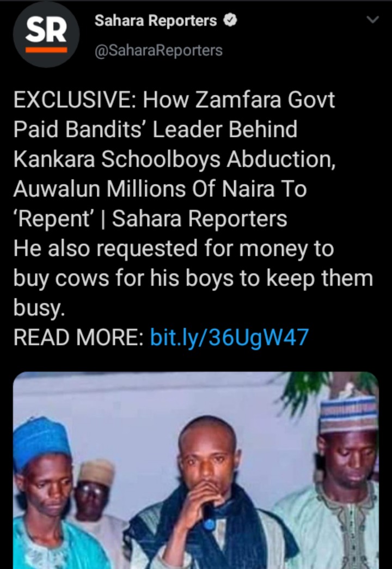This screenshot has height=569, width=392.
Task: Open the SR profile avatar
Action: coord(46,34)
